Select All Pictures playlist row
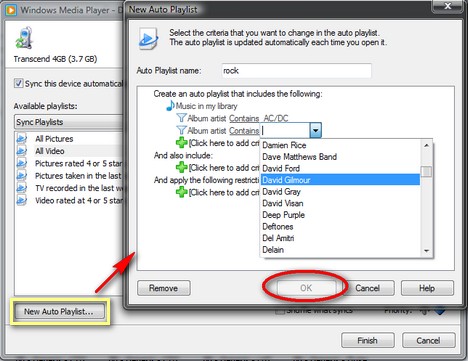This screenshot has width=468, height=361. pyautogui.click(x=69, y=139)
